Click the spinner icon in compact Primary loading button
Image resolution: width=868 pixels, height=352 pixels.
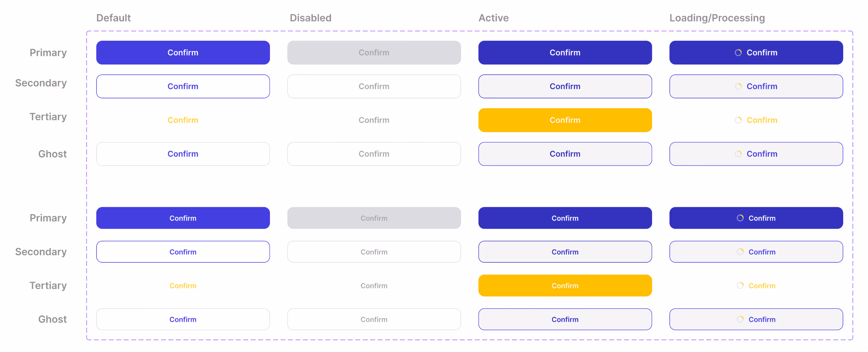pos(740,218)
